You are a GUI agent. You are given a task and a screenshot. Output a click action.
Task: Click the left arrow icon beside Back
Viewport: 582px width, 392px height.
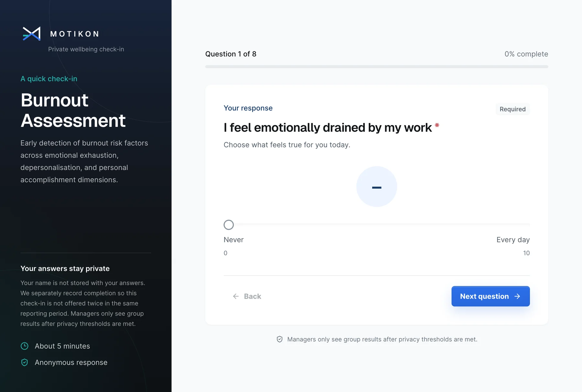(x=236, y=296)
